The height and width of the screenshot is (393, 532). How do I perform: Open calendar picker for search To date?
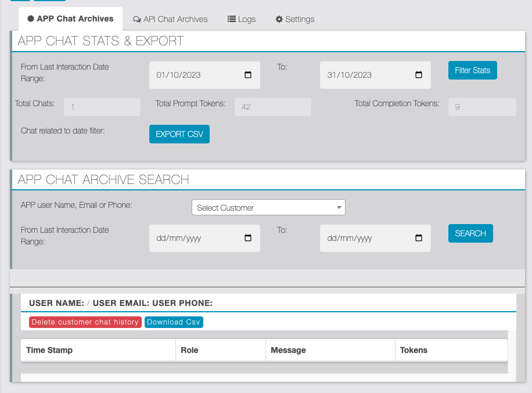point(419,238)
